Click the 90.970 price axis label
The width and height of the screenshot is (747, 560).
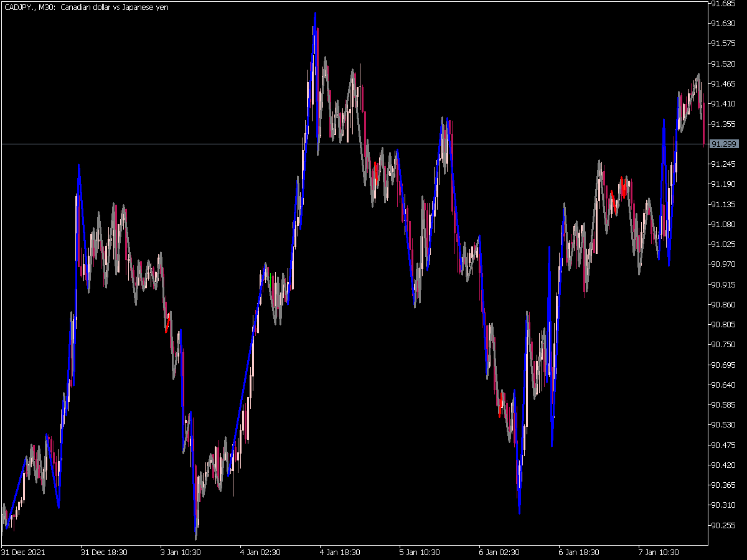pos(722,264)
